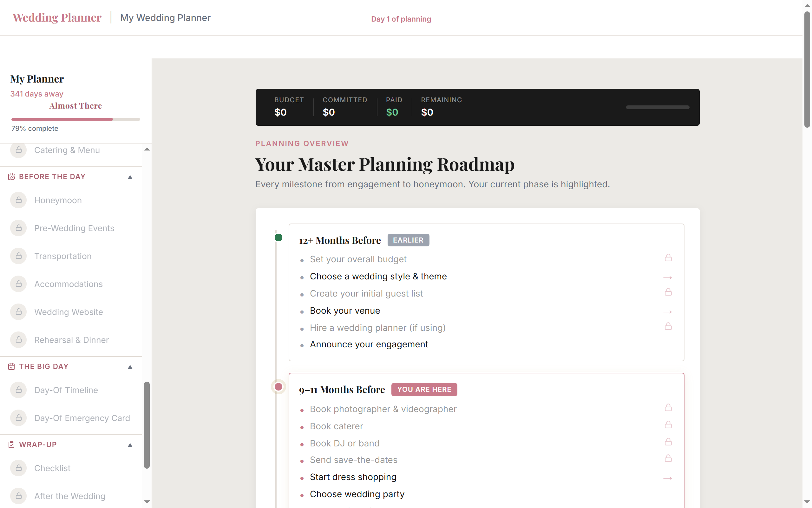Click the My Wedding Planner title

click(165, 17)
